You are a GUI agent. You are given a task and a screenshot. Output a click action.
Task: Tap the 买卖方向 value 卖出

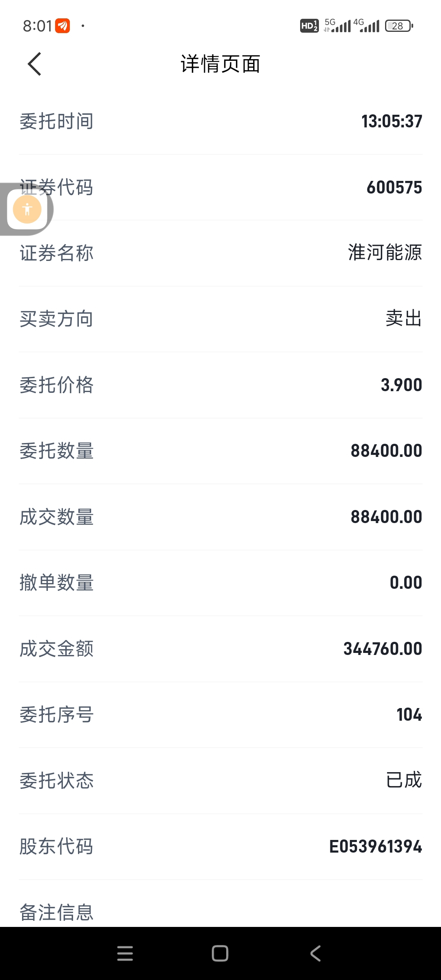[404, 318]
